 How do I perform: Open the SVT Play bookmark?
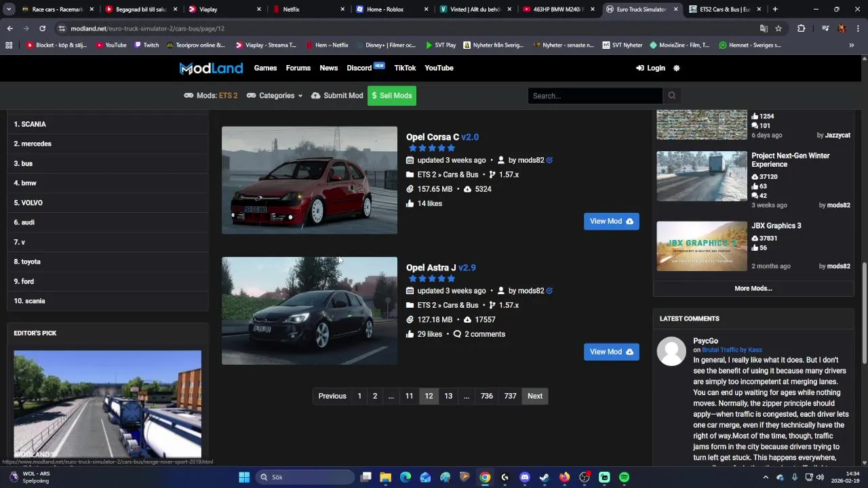[x=440, y=45]
